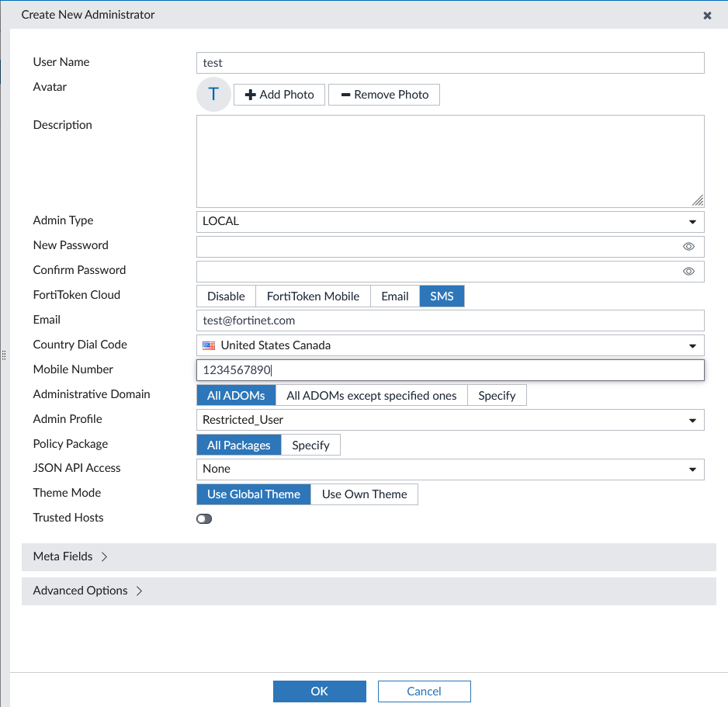The width and height of the screenshot is (728, 707).
Task: Show the Confirm Password with eye icon
Action: [x=688, y=272]
